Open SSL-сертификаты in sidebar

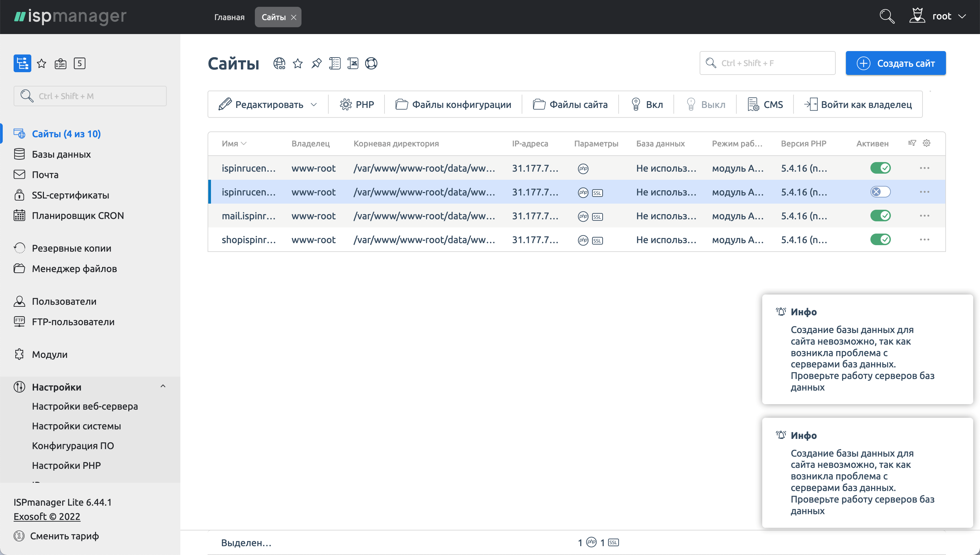click(x=70, y=195)
